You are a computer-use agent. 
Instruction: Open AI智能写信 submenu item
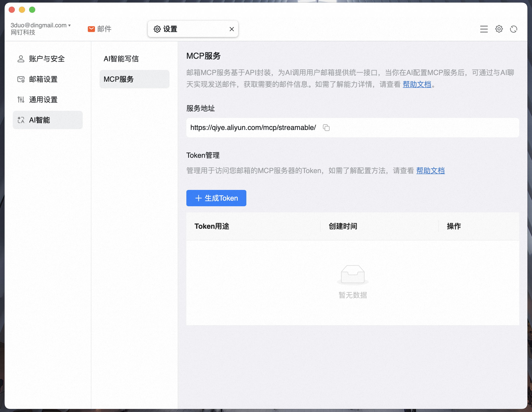[x=121, y=59]
